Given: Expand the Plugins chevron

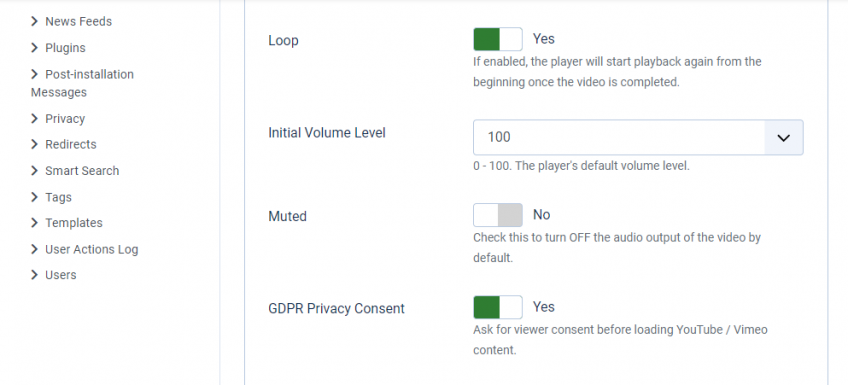Looking at the screenshot, I should point(35,48).
